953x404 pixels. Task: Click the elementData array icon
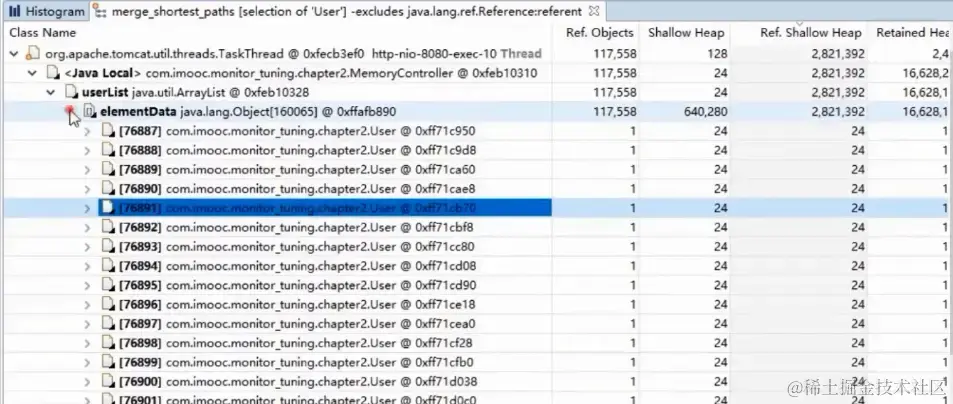[x=90, y=112]
